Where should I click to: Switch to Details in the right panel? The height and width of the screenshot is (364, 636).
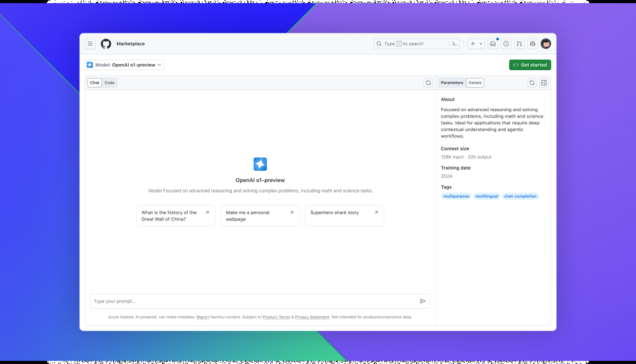[475, 83]
